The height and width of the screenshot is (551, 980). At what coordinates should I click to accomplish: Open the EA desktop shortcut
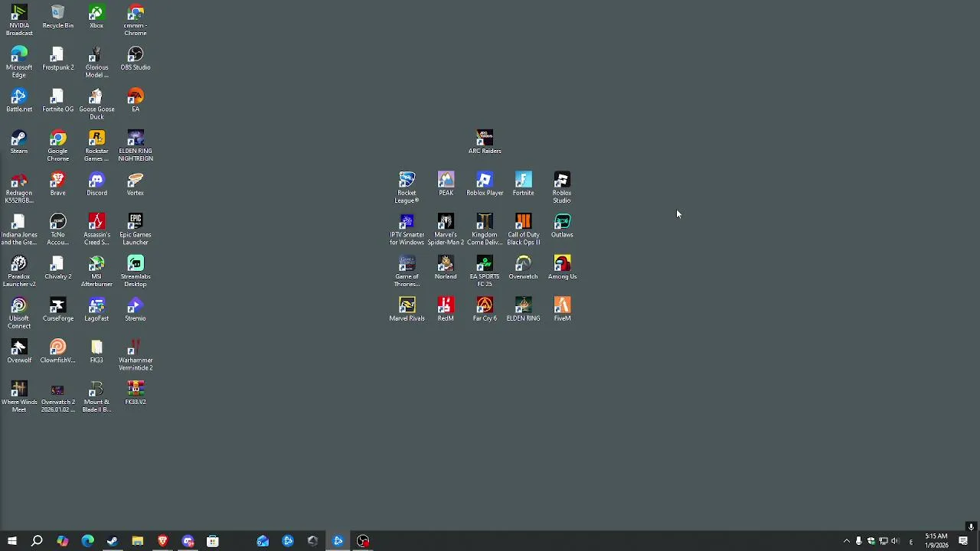(x=136, y=100)
